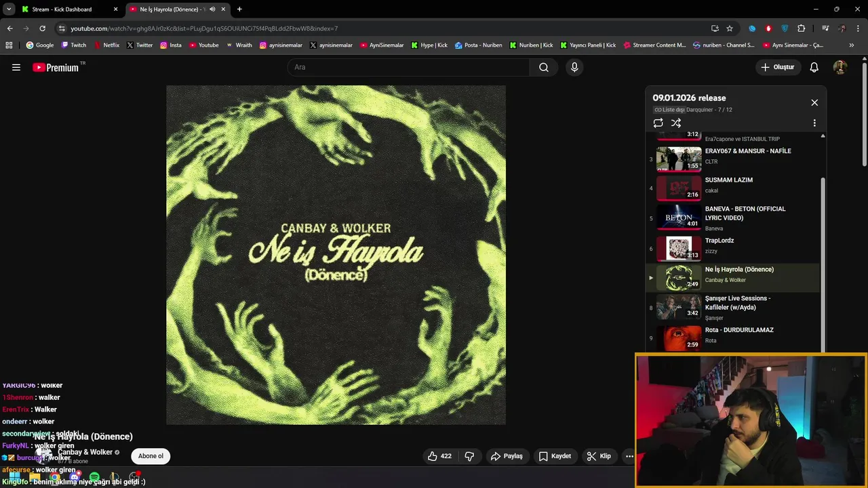Open the apps grid in bookmarks bar
Screen dimensions: 868x488
pos(9,45)
